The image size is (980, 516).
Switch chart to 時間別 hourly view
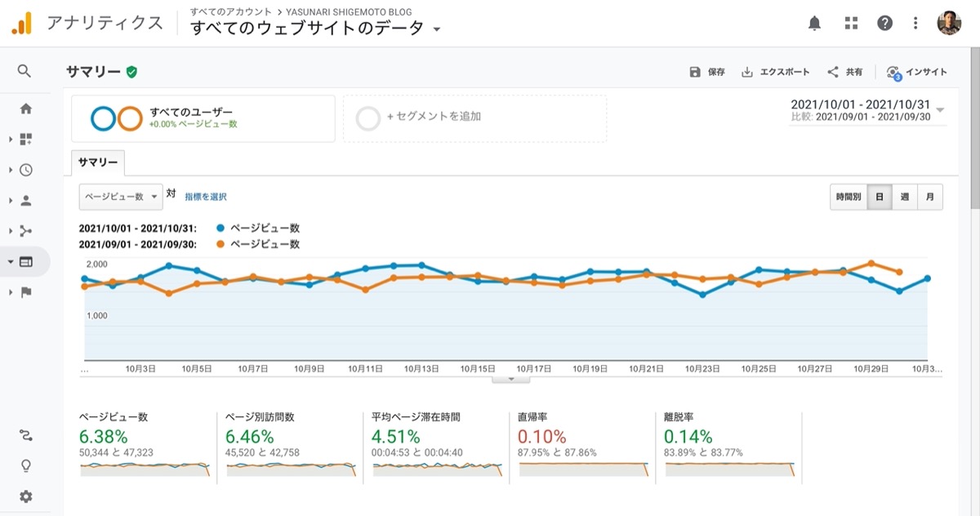848,198
